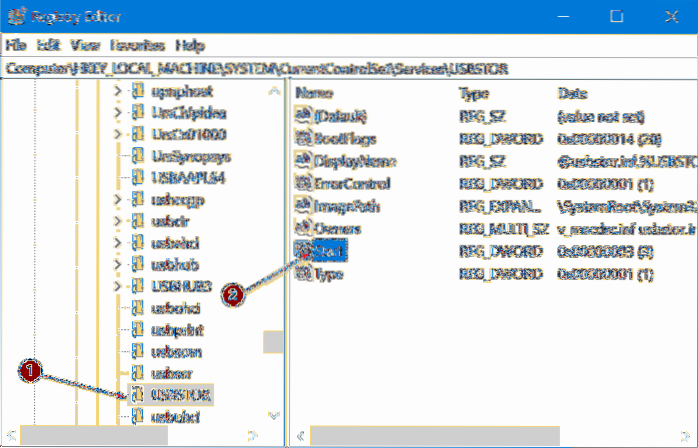
Task: Click the values pane horizontal scrollbar thumb
Action: (x=435, y=436)
